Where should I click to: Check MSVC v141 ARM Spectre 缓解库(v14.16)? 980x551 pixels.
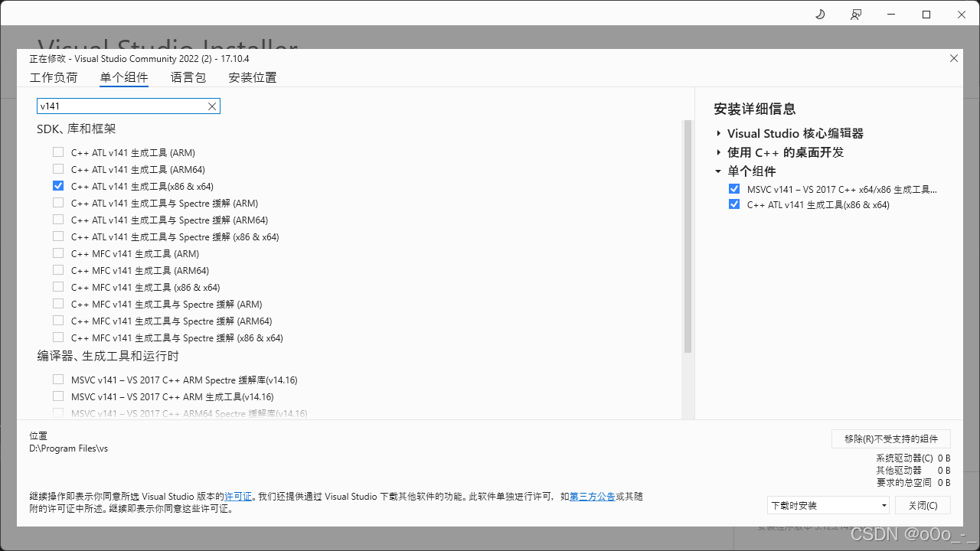coord(58,380)
